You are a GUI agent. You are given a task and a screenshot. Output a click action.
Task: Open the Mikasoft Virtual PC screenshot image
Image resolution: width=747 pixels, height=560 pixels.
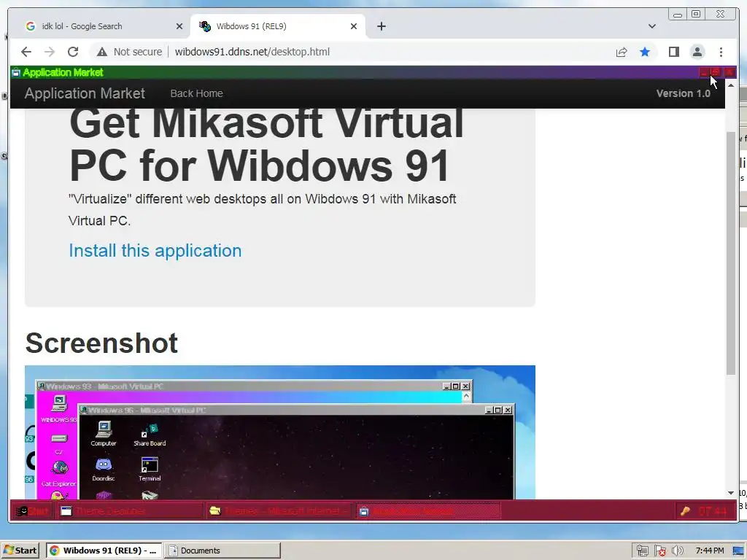click(x=279, y=432)
